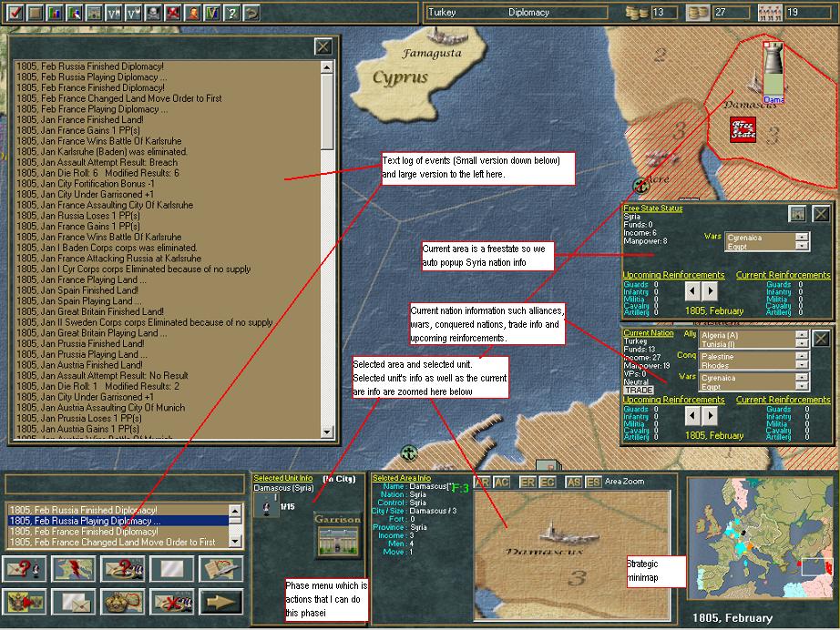
Task: Close the large event log window
Action: pos(323,47)
